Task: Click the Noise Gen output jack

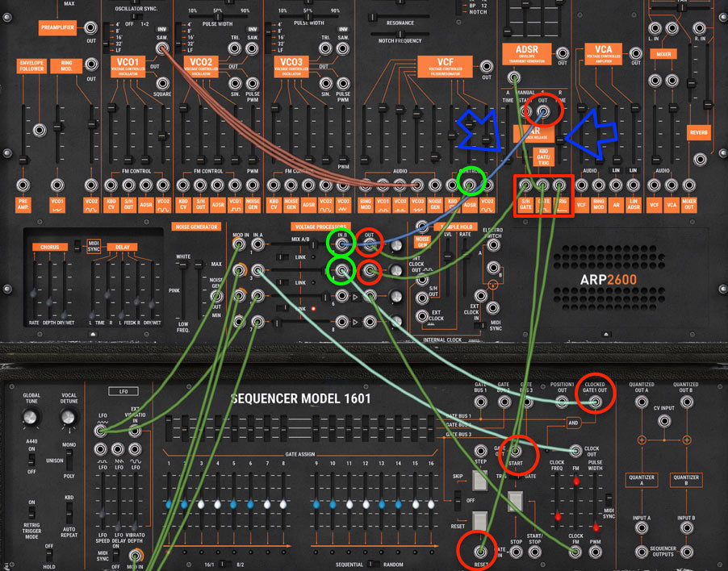Action: (216, 297)
